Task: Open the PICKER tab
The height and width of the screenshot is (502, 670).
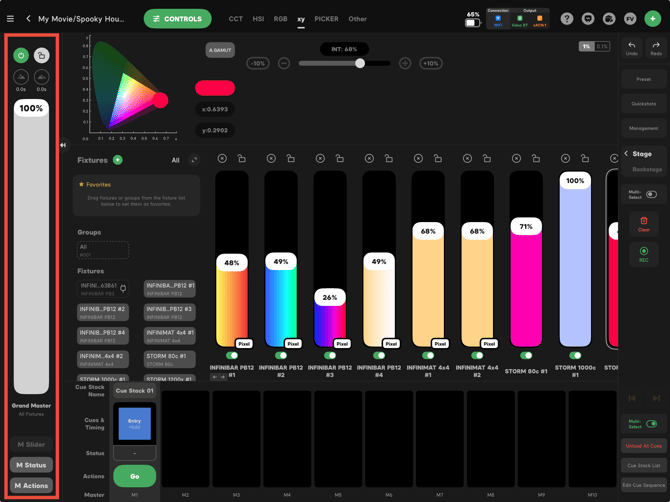Action: coord(326,19)
